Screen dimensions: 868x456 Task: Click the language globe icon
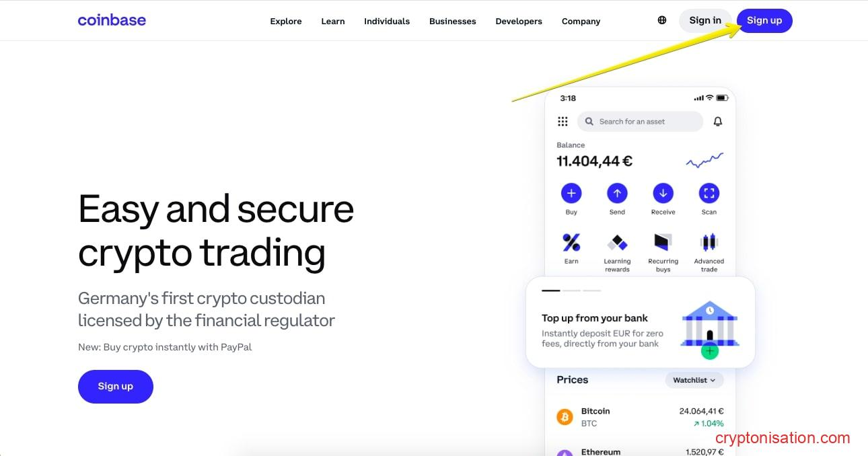click(x=662, y=20)
